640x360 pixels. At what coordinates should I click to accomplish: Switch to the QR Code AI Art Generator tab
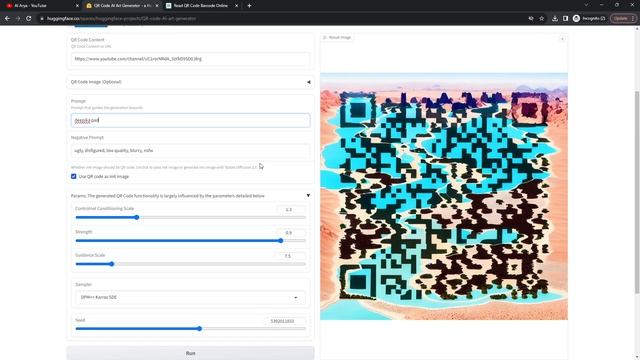(x=122, y=6)
